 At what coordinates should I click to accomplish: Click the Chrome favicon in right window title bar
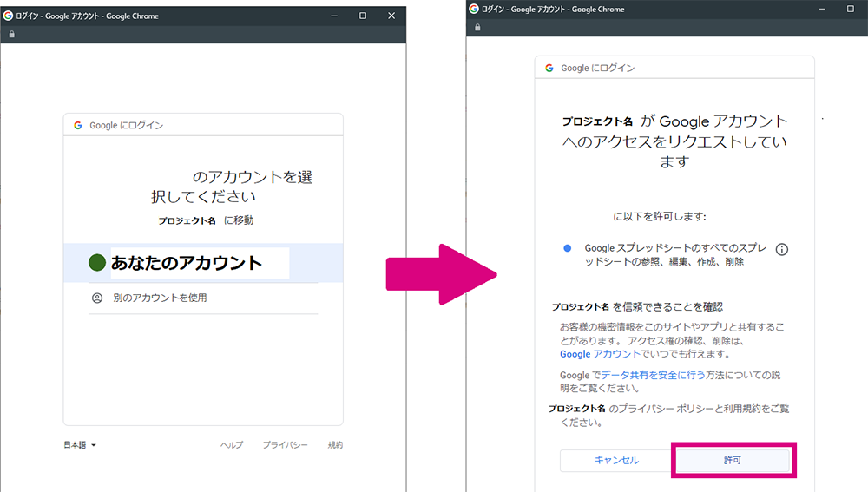pos(474,9)
